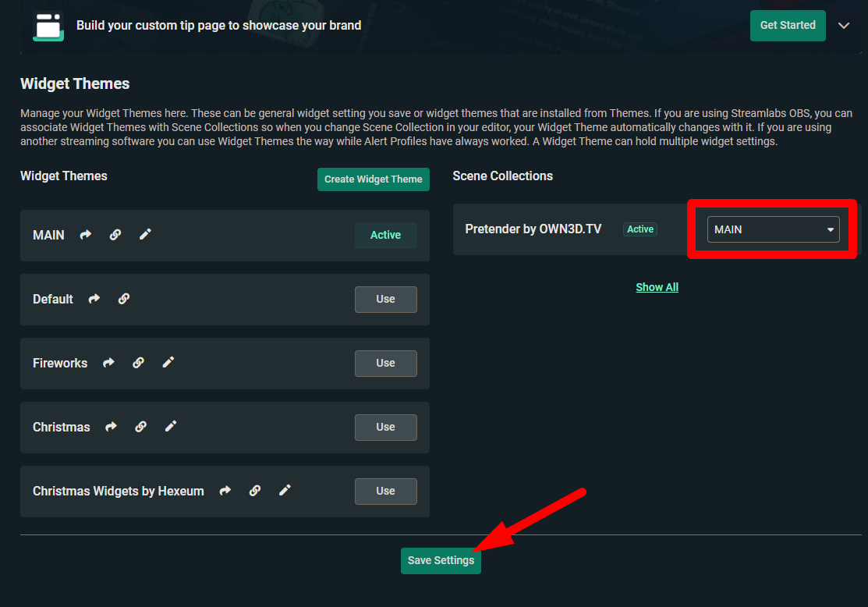868x607 pixels.
Task: Click share arrow icon for Default theme
Action: [x=94, y=299]
